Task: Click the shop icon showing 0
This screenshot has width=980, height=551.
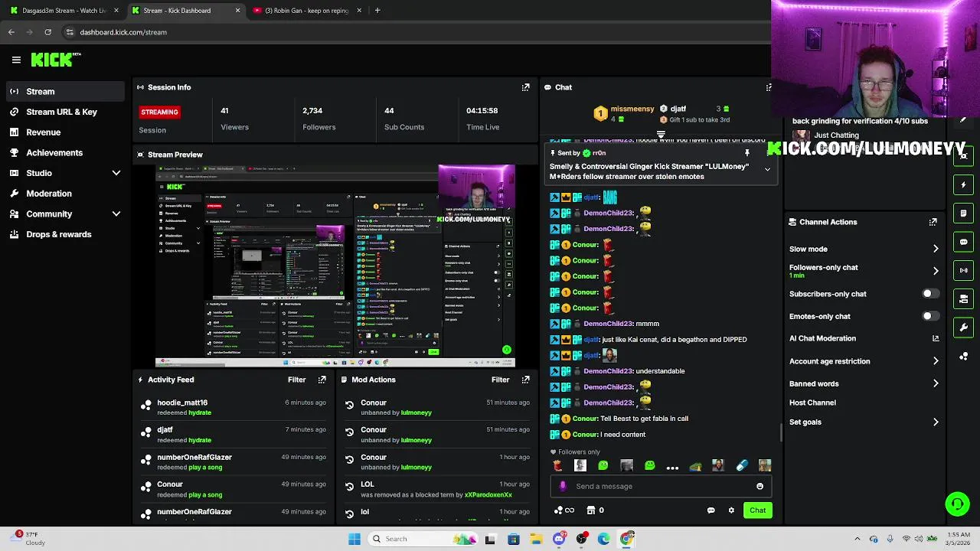Action: coord(595,510)
